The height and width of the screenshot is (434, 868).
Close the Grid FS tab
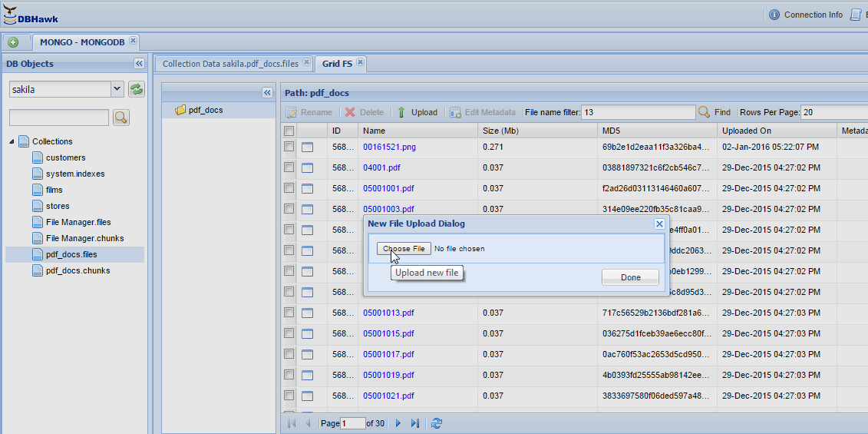(360, 61)
